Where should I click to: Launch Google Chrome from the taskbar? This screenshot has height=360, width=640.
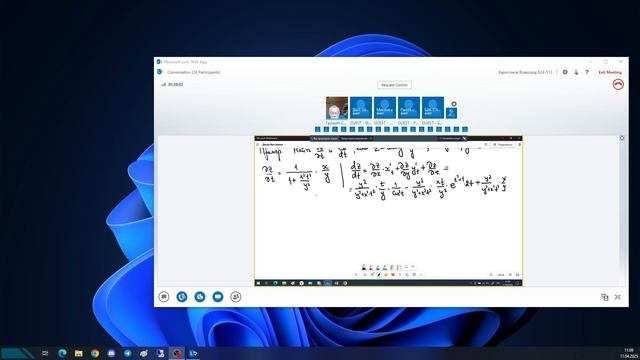coord(95,353)
